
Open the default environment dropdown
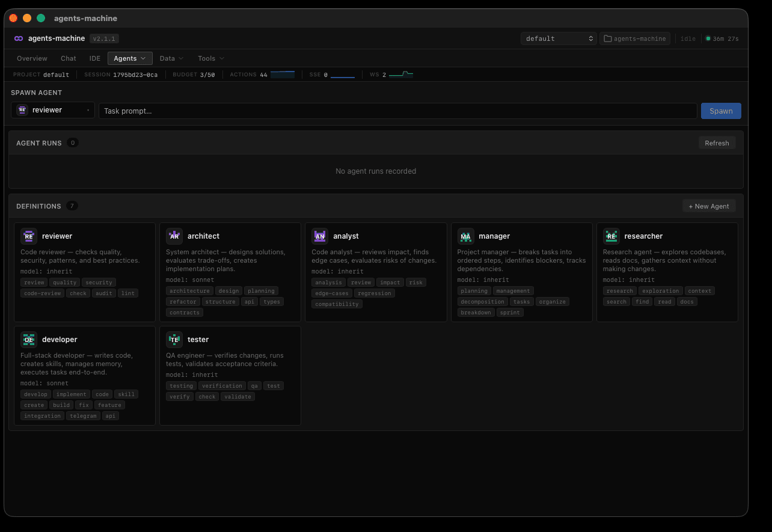[x=558, y=38]
